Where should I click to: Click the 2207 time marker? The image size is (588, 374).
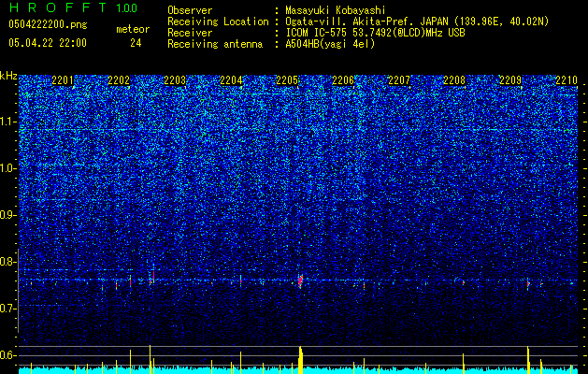(399, 80)
